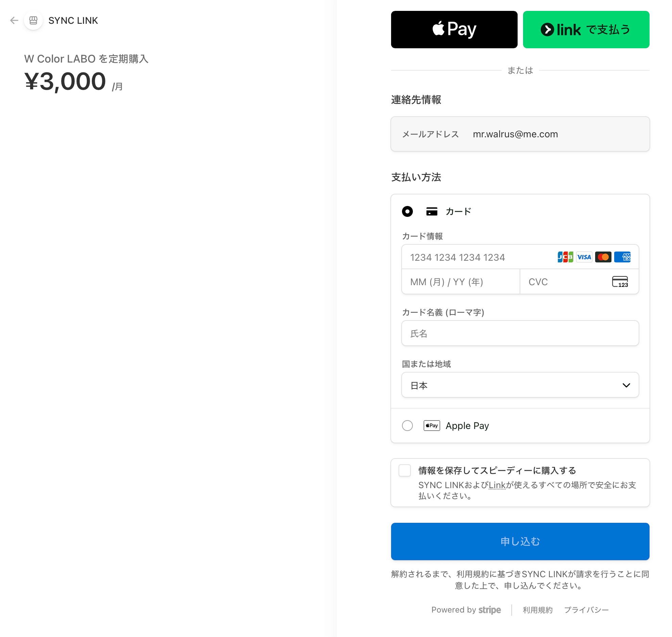Expand the country selection showing 日本

tap(520, 385)
